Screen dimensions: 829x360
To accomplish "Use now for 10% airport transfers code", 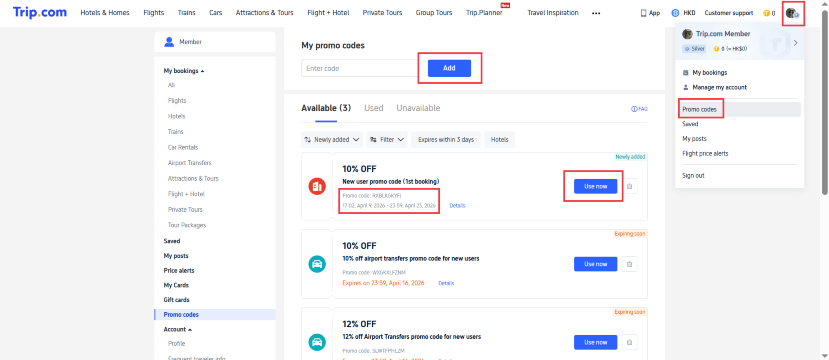I will (595, 264).
